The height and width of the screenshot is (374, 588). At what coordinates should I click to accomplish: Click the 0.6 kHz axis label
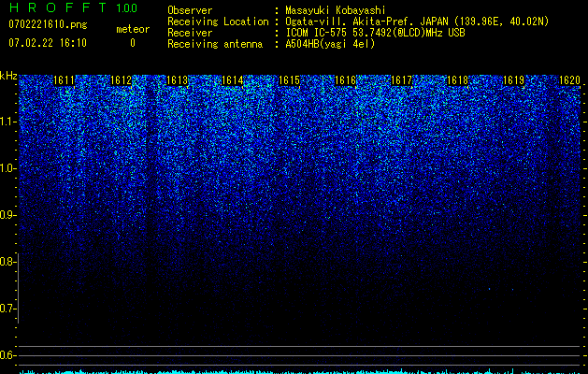click(x=7, y=355)
